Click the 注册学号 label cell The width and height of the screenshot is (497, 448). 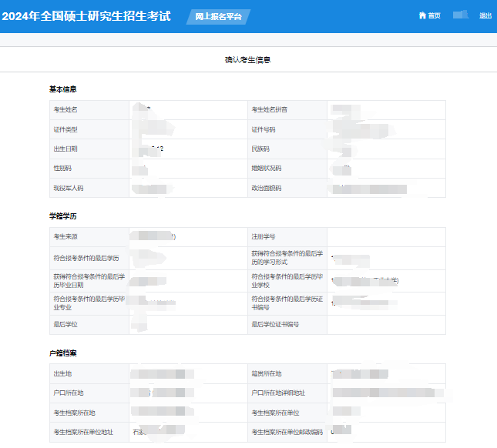[x=264, y=236]
